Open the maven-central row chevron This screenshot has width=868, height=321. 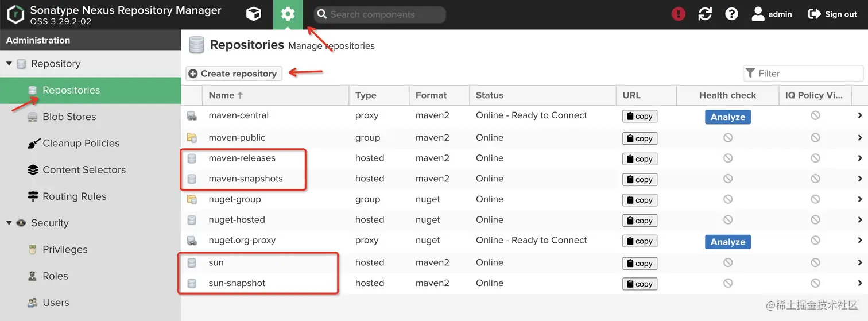pyautogui.click(x=859, y=115)
